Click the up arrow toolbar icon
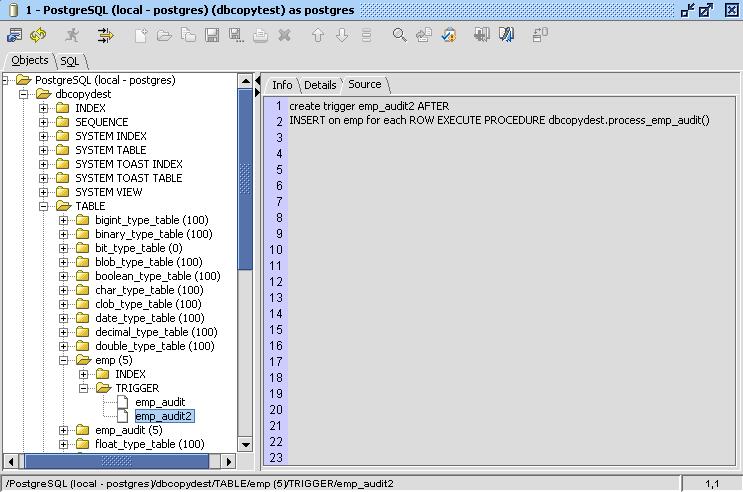Screen dimensions: 743x492 click(318, 35)
